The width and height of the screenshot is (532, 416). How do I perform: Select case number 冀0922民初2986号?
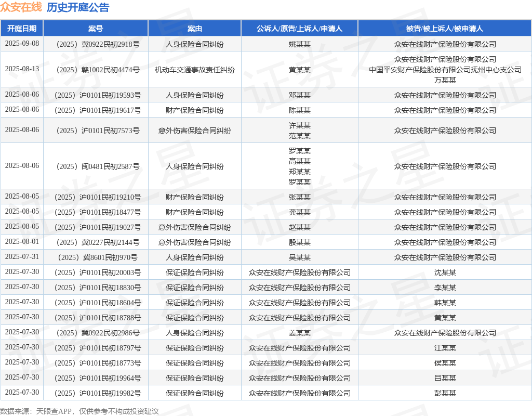(x=98, y=333)
